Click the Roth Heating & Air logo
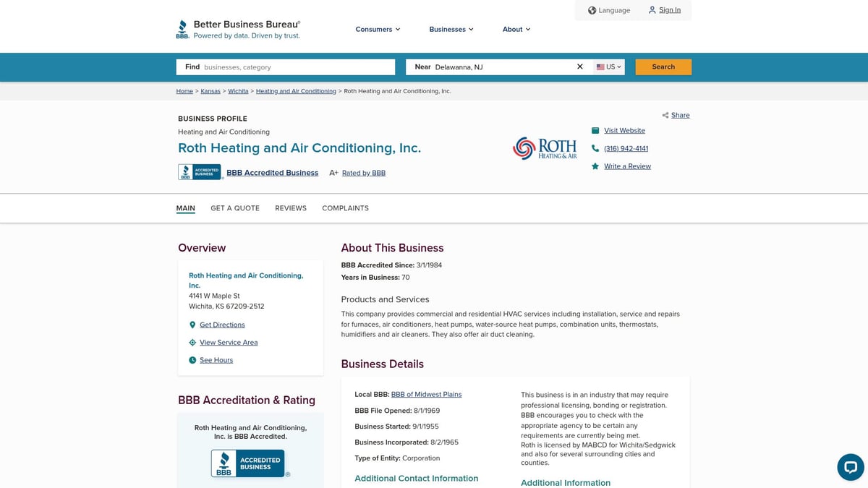Viewport: 868px width, 488px height. pyautogui.click(x=545, y=148)
